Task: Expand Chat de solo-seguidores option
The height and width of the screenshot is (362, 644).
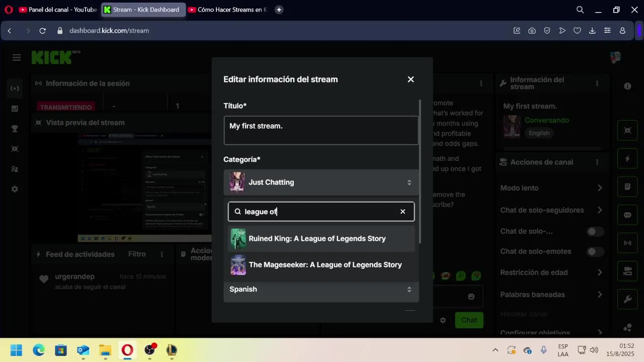Action: 551,210
